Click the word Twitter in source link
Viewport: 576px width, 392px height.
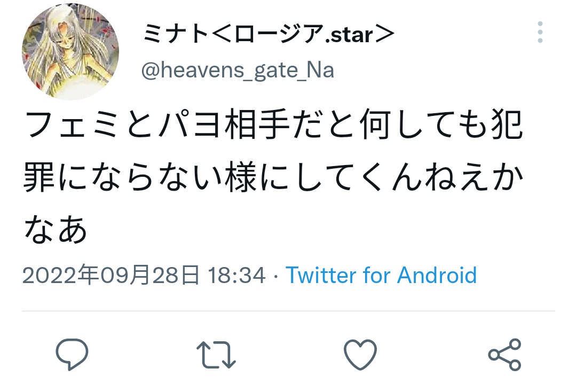click(x=321, y=275)
